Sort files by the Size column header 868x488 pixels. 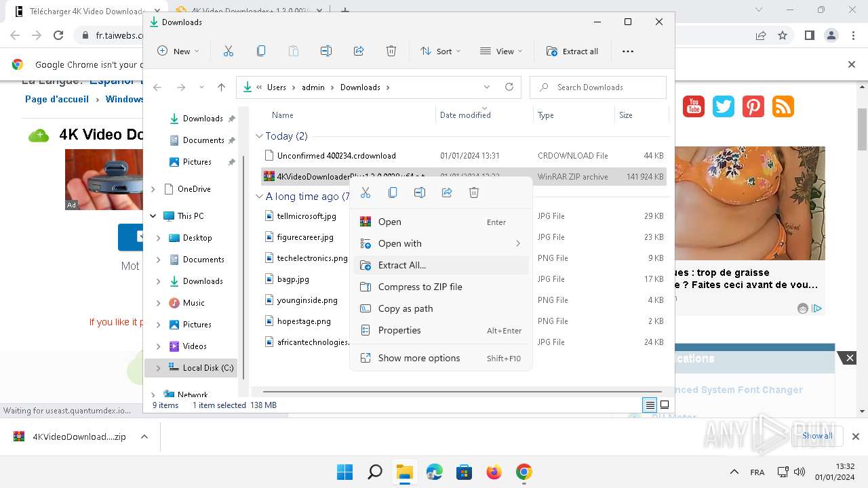point(626,115)
